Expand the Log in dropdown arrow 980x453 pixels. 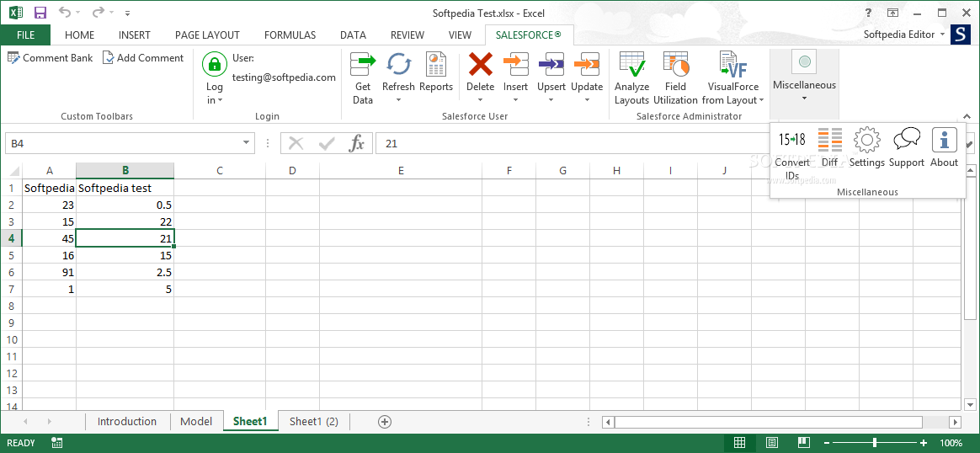[221, 100]
